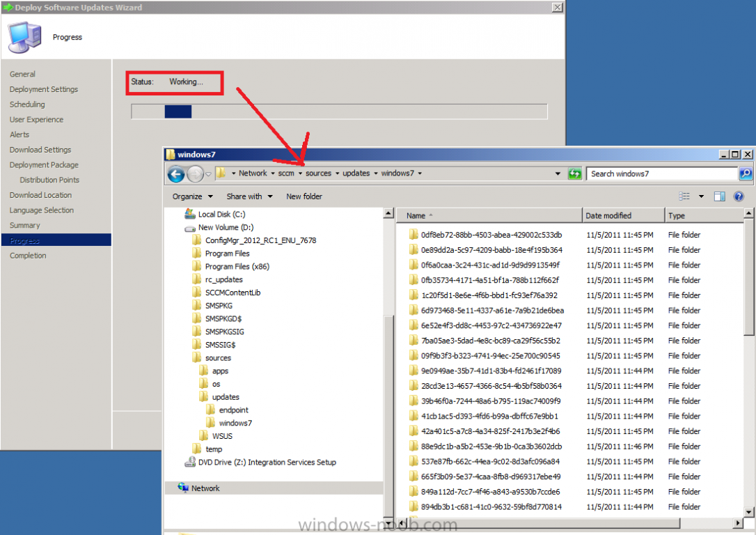Click folder icon of 88e9dc1b-a5b2-453e-9b1b-0ca3b3602dcb
Image resolution: width=756 pixels, height=535 pixels.
tap(414, 447)
